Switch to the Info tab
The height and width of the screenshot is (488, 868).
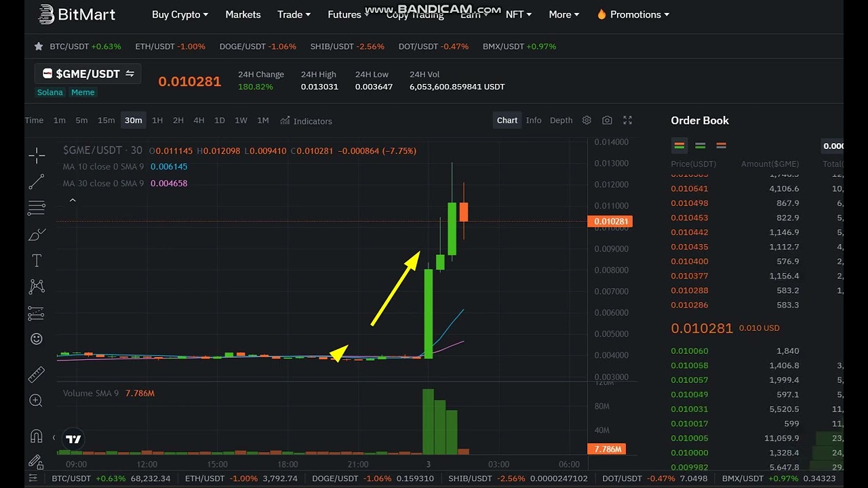(534, 120)
